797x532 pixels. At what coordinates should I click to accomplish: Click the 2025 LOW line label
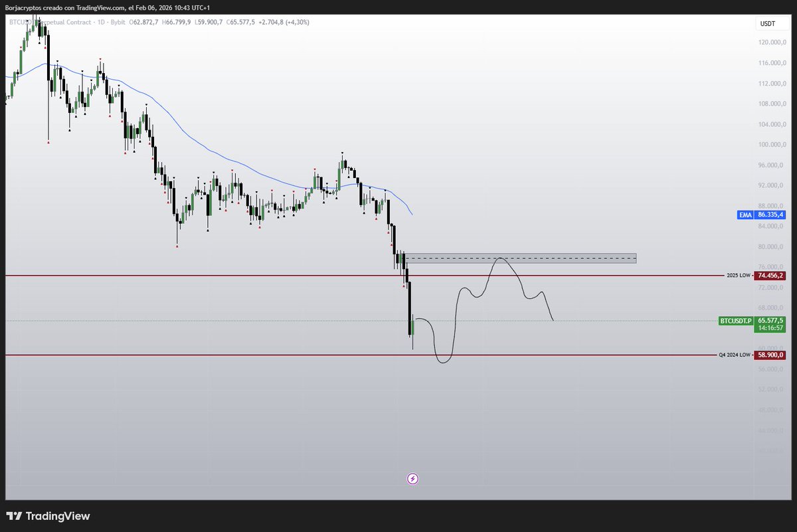tap(738, 275)
